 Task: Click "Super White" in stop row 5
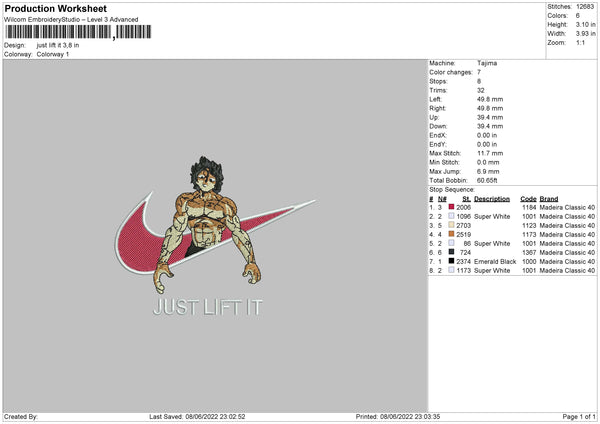point(492,243)
